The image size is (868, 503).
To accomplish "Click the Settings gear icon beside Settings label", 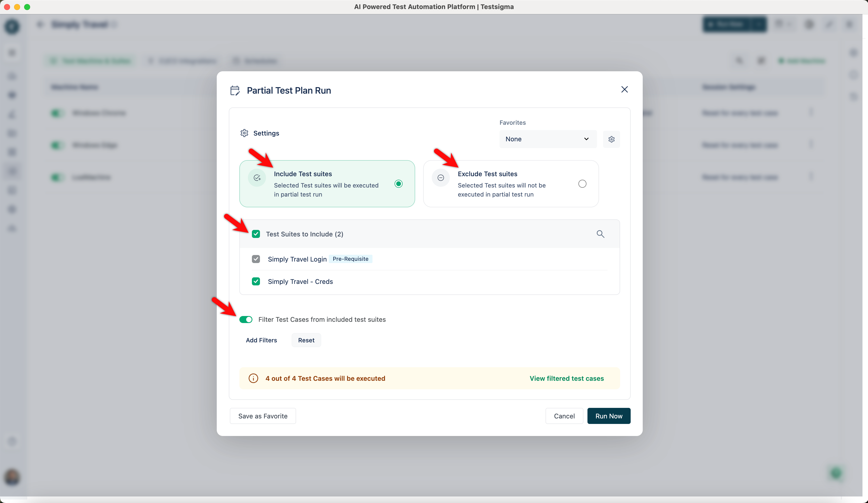I will pyautogui.click(x=244, y=133).
